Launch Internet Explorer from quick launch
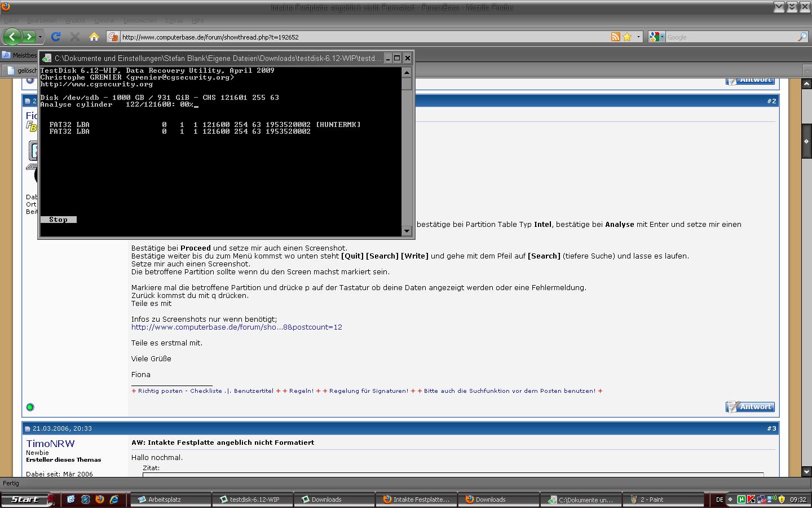 click(114, 499)
